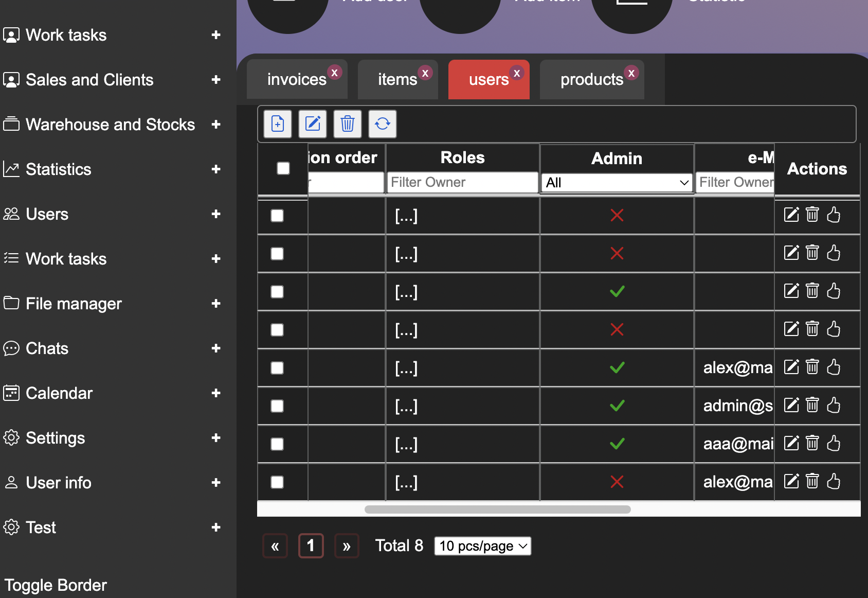This screenshot has width=868, height=598.
Task: Delete the last alex@ma user row
Action: [812, 481]
